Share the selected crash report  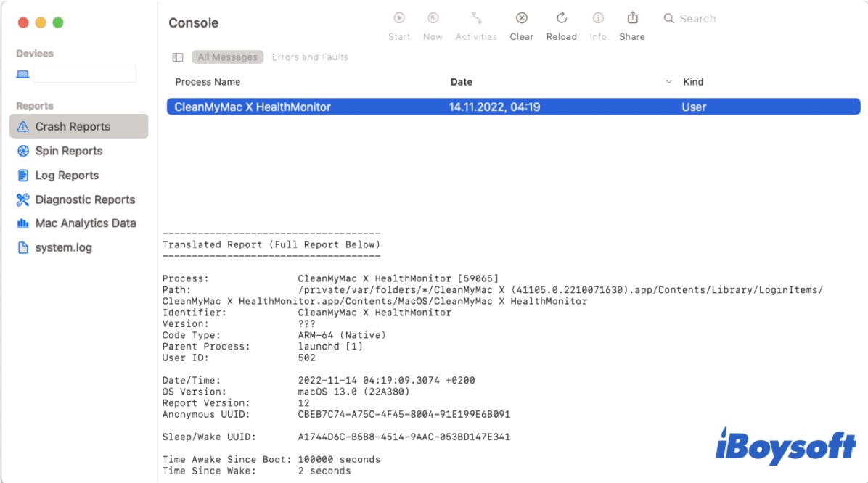pyautogui.click(x=632, y=18)
